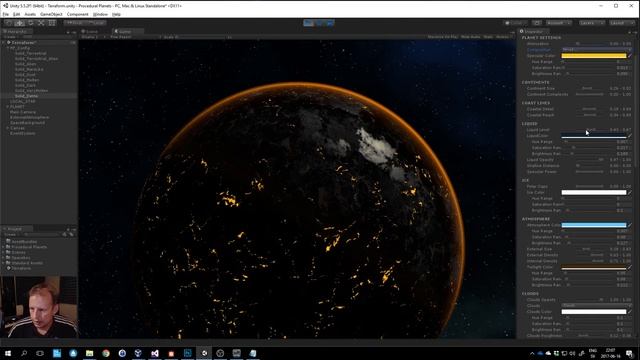Screen dimensions: 640x360
Task: Open the Layout dropdown in the toolbar
Action: click(622, 23)
